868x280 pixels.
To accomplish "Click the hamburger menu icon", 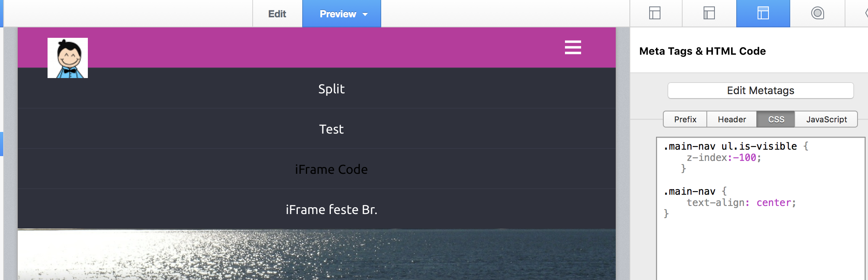I will point(573,47).
